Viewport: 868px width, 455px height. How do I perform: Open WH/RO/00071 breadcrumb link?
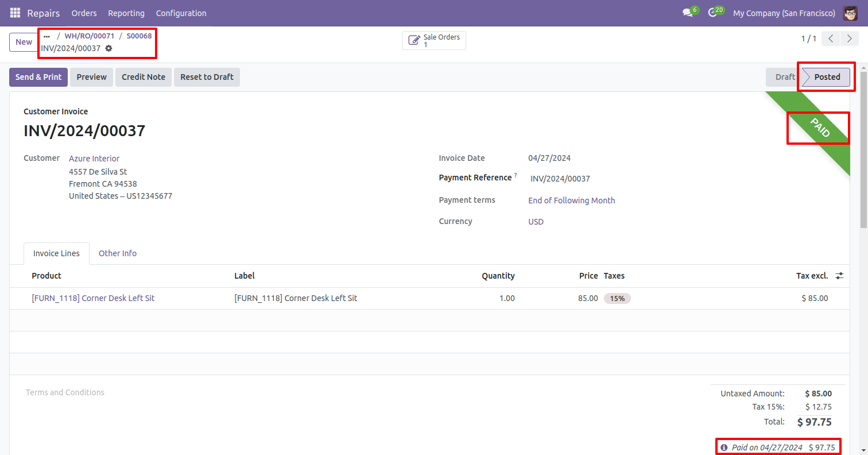tap(90, 36)
